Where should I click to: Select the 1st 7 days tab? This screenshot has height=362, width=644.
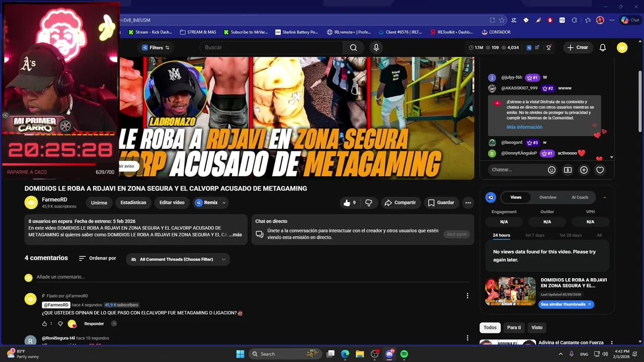click(x=534, y=235)
